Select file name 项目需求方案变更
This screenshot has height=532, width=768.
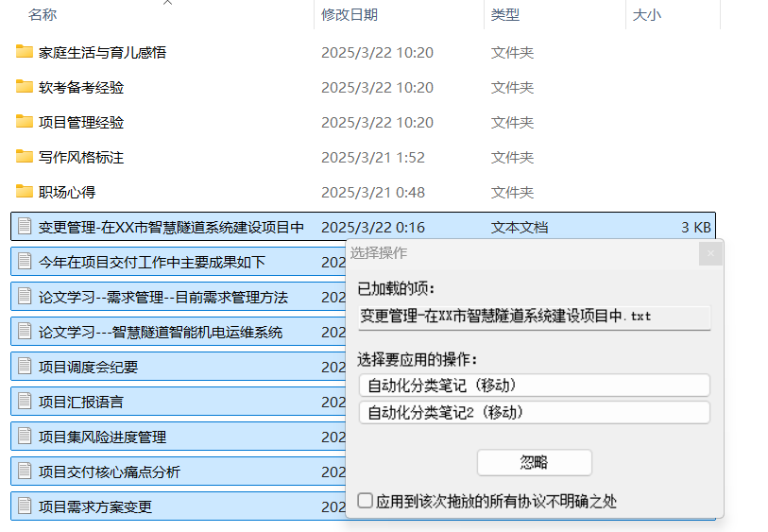point(95,507)
